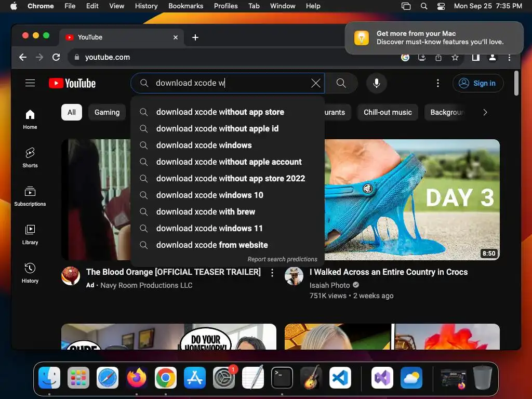Image resolution: width=532 pixels, height=399 pixels.
Task: Close the YouTube tab
Action: (x=176, y=37)
